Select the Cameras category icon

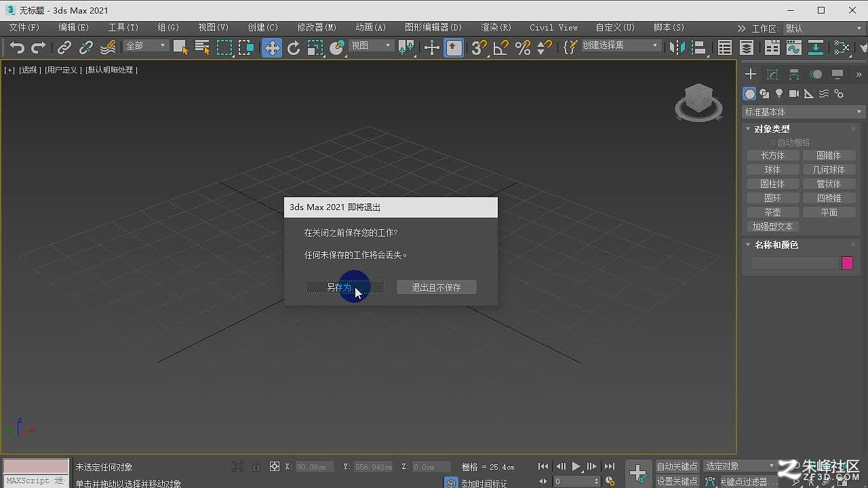tap(794, 94)
